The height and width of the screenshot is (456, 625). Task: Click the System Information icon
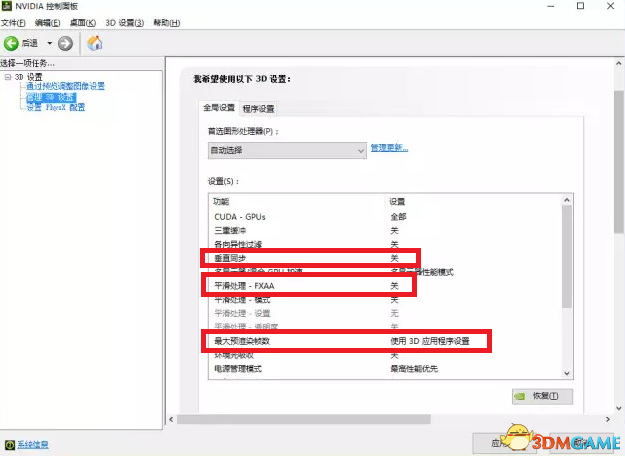[x=10, y=445]
